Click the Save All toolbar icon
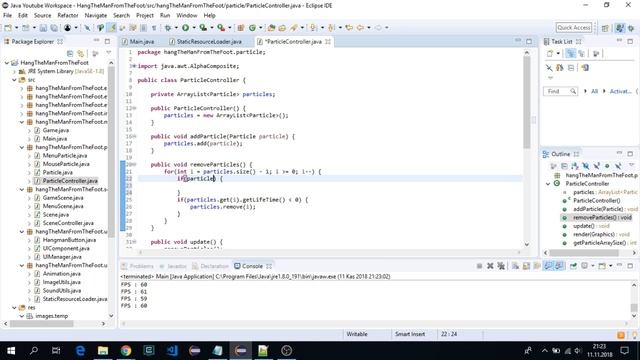 point(54,28)
